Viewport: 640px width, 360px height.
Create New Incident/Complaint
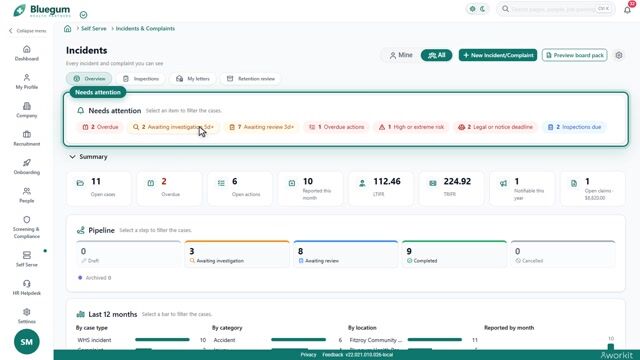point(498,55)
